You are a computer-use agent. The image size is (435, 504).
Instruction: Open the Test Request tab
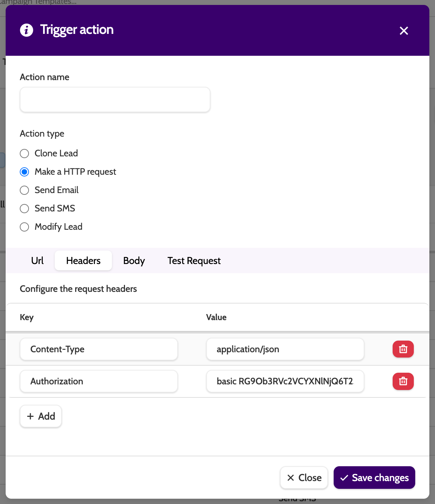click(x=194, y=260)
